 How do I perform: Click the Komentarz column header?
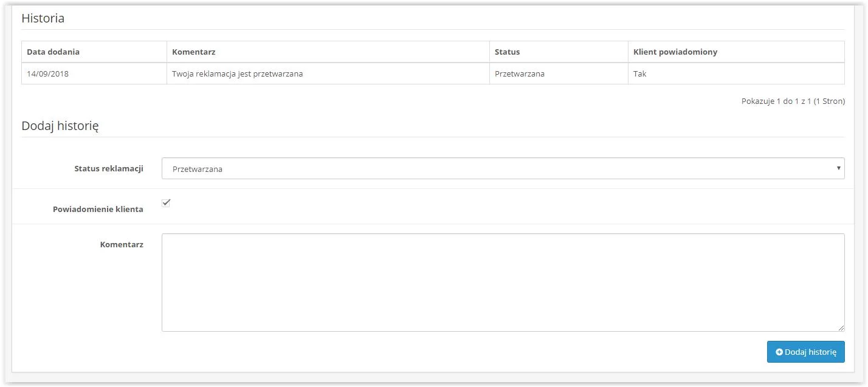tap(194, 52)
